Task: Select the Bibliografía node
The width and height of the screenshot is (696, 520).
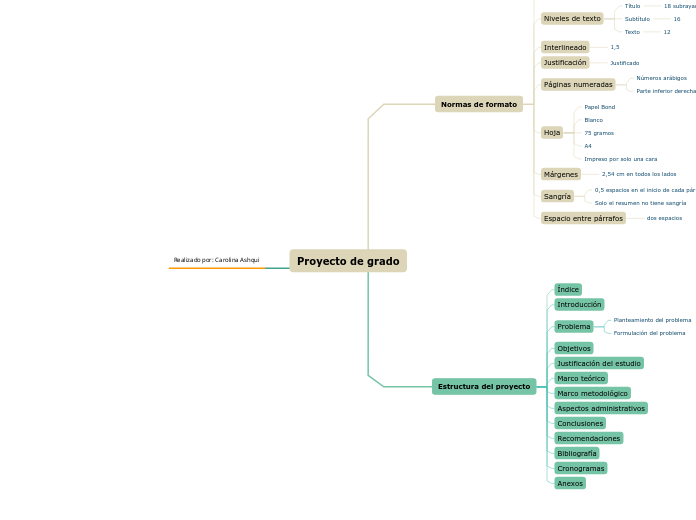Action: coord(577,453)
